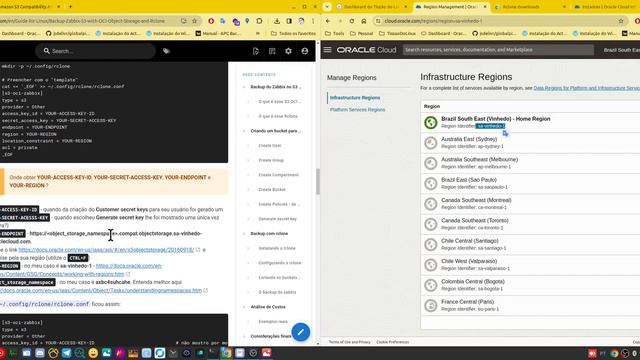The height and width of the screenshot is (360, 640).
Task: Close the Region Management tab
Action: click(485, 7)
